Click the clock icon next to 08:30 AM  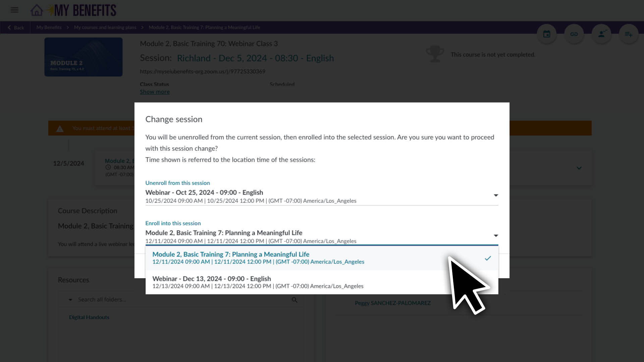click(x=108, y=167)
